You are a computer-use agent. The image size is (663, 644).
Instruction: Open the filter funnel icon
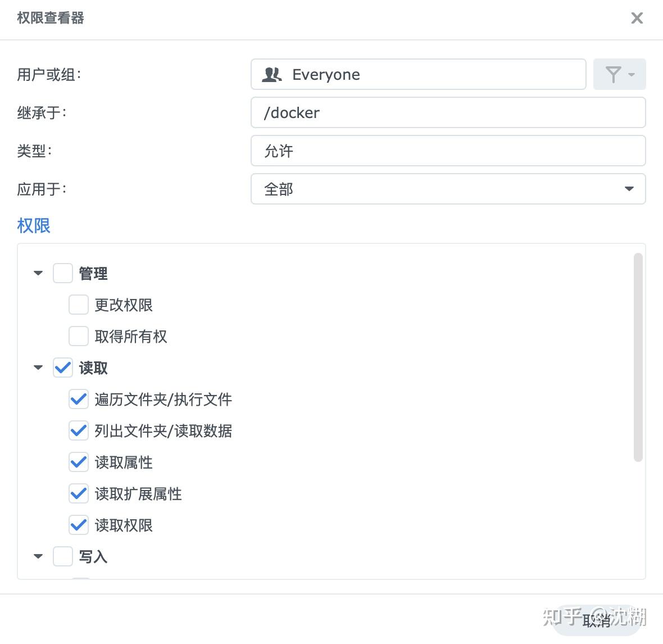[614, 74]
